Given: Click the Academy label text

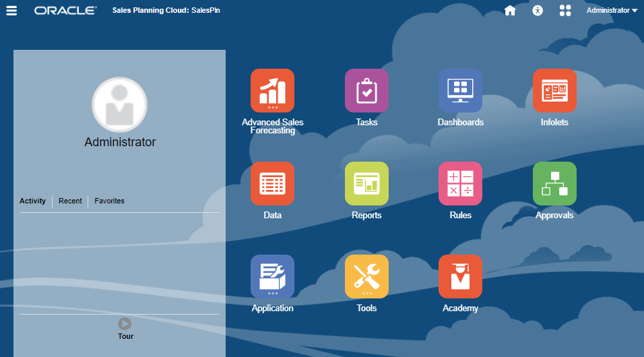Looking at the screenshot, I should coord(460,308).
